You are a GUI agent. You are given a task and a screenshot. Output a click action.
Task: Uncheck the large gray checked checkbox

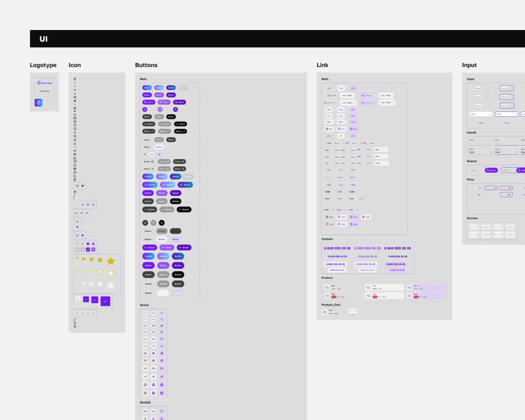coord(82,249)
